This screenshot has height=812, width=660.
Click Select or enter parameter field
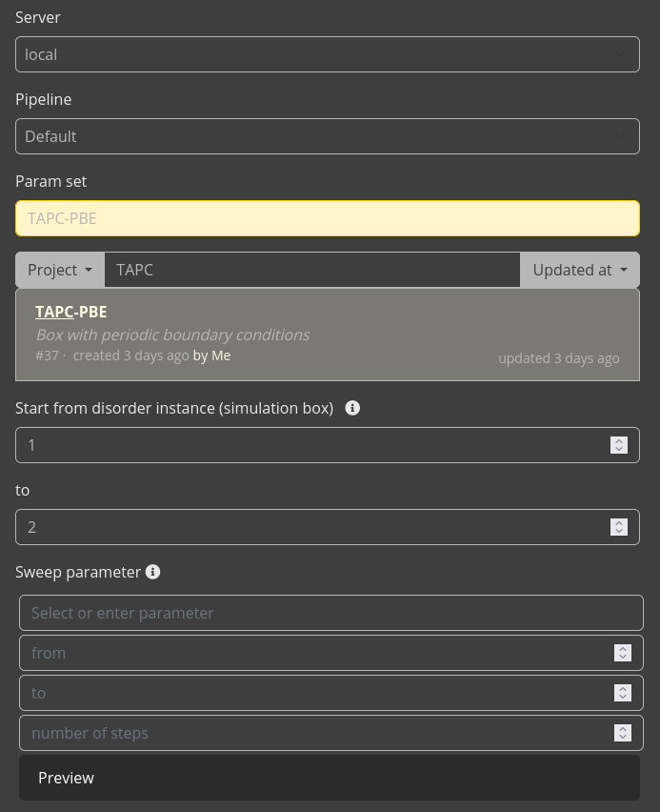coord(330,613)
